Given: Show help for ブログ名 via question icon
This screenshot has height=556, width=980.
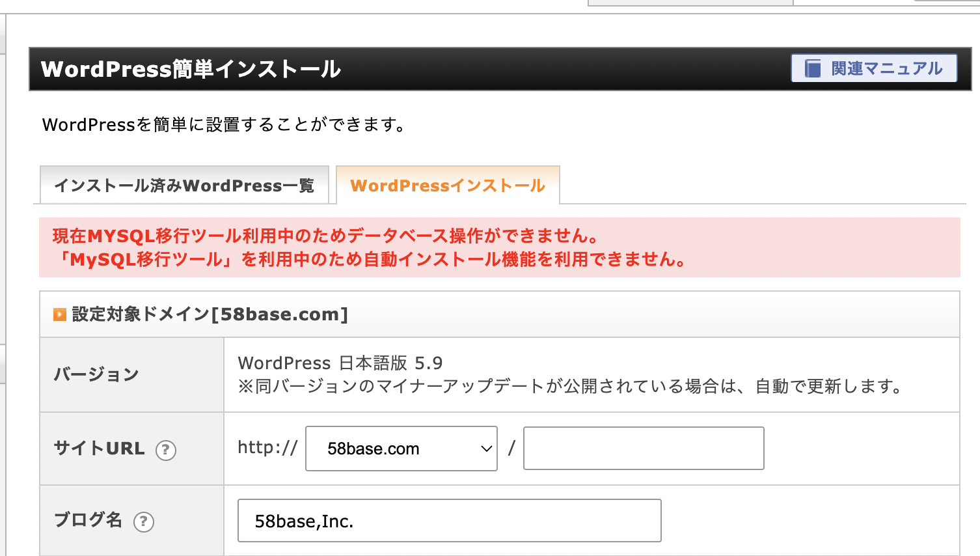Looking at the screenshot, I should tap(144, 521).
